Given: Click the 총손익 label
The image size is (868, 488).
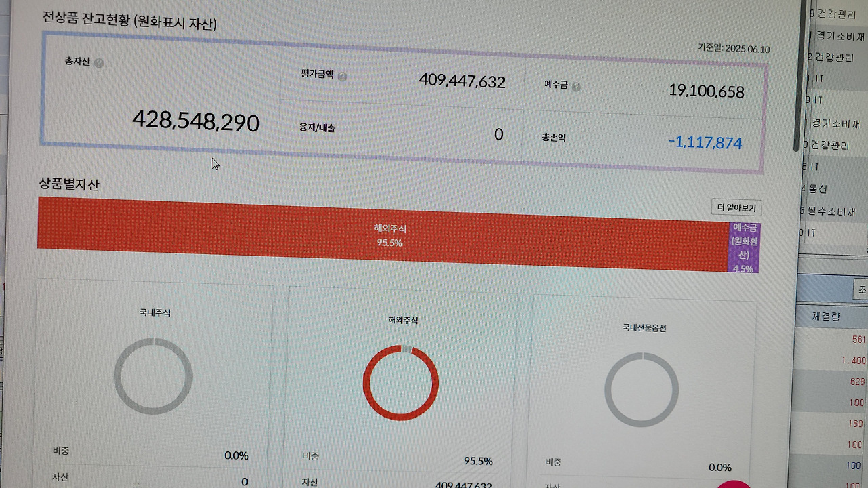Looking at the screenshot, I should point(553,137).
